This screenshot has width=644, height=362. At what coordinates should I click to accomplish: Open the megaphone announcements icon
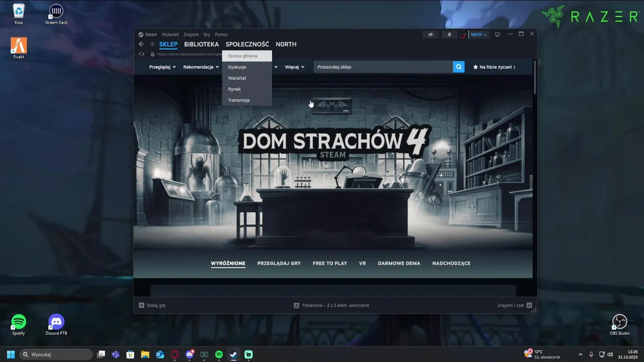(x=431, y=35)
